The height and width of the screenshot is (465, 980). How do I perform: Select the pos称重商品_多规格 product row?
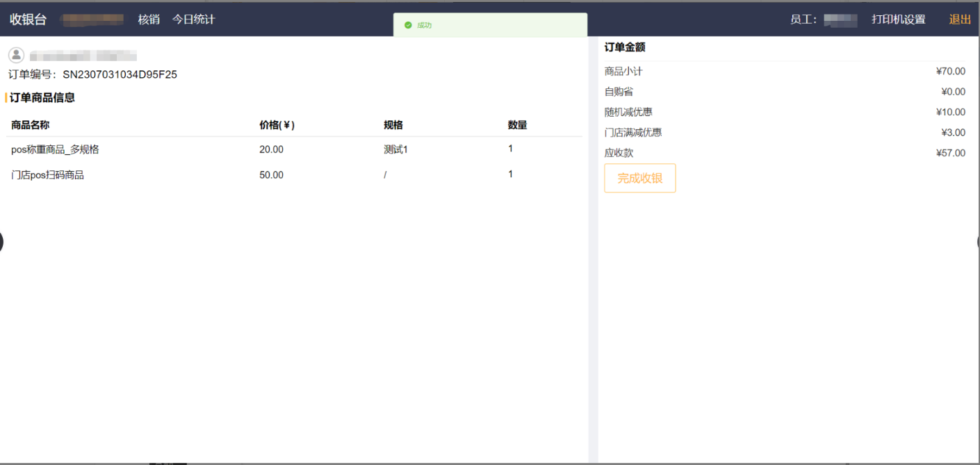click(x=55, y=149)
